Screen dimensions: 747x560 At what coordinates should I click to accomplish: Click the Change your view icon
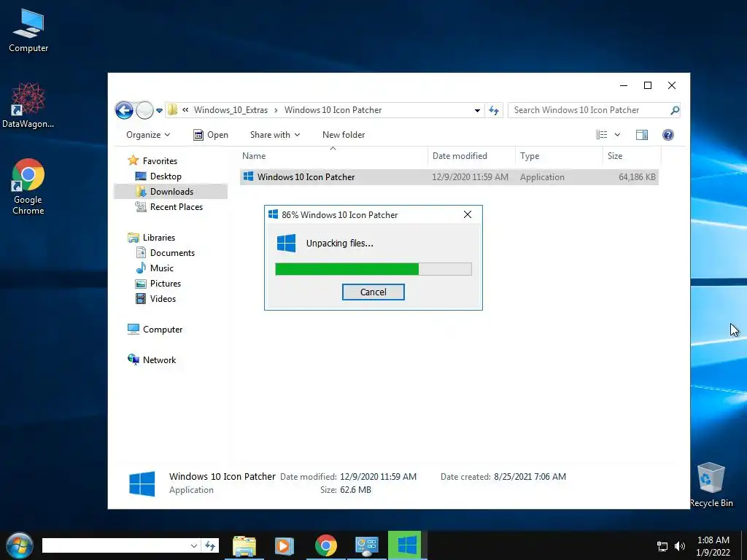[x=602, y=135]
